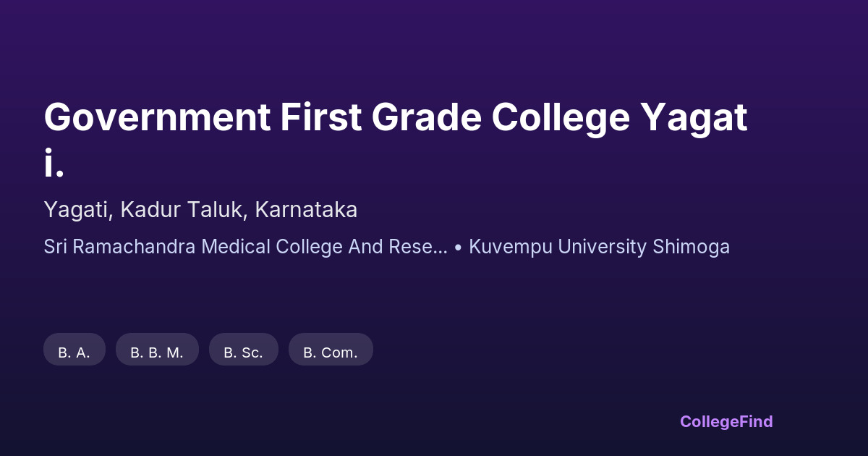Click the Yagati, Kadur Taluk, Karnataka location
This screenshot has height=456, width=868.
coord(200,210)
